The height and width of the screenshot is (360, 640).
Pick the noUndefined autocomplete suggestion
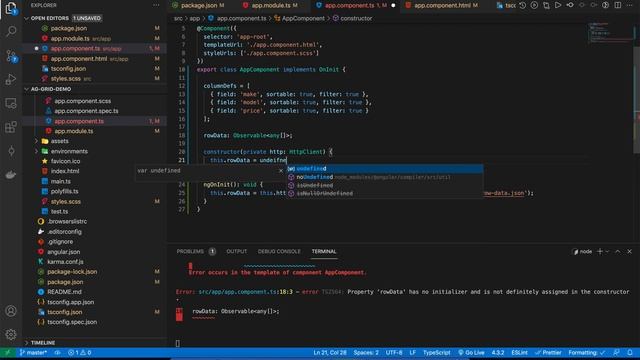coord(385,177)
